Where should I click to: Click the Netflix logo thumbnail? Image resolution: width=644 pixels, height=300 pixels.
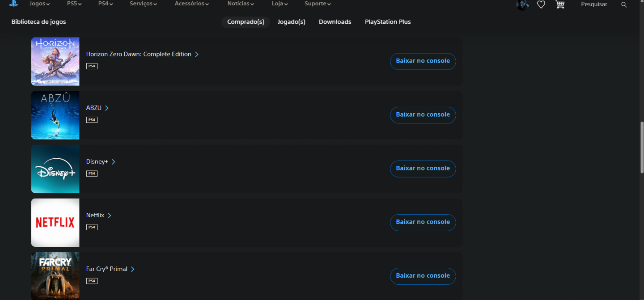55,222
